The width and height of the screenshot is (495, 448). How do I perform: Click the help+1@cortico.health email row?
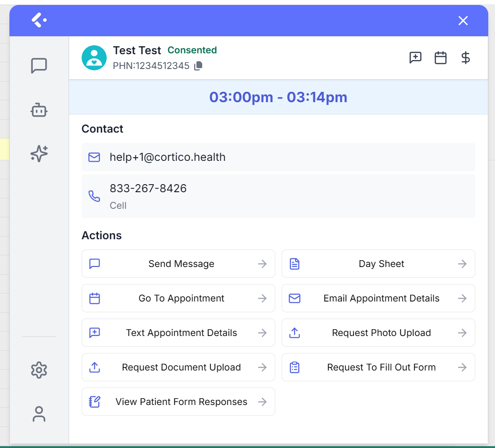[278, 157]
